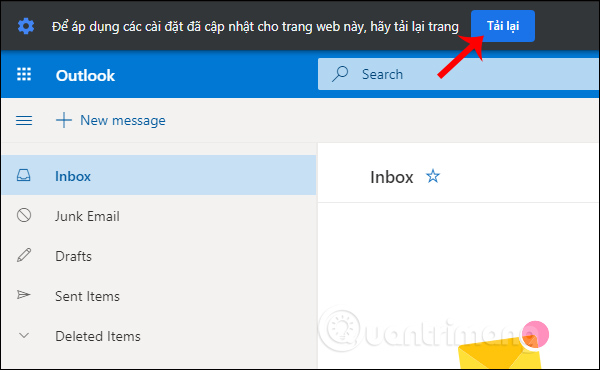This screenshot has width=600, height=370.
Task: Open the app launcher grid icon
Action: pos(24,74)
